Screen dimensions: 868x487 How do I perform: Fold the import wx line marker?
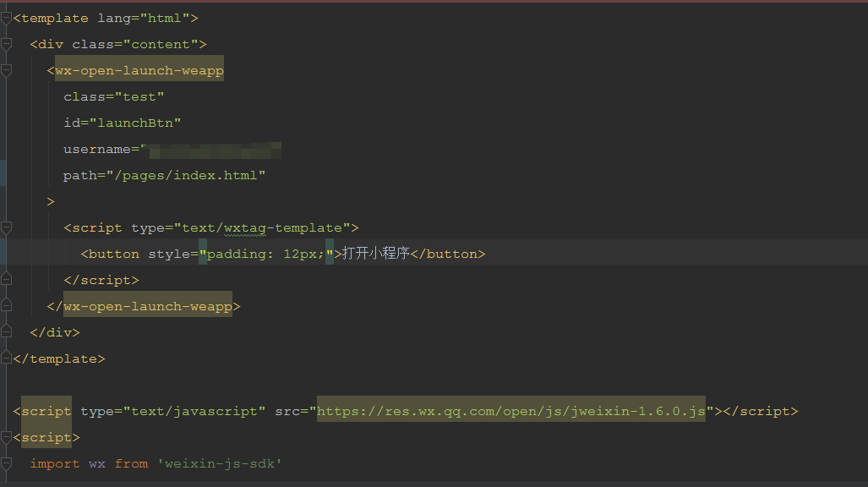6,463
